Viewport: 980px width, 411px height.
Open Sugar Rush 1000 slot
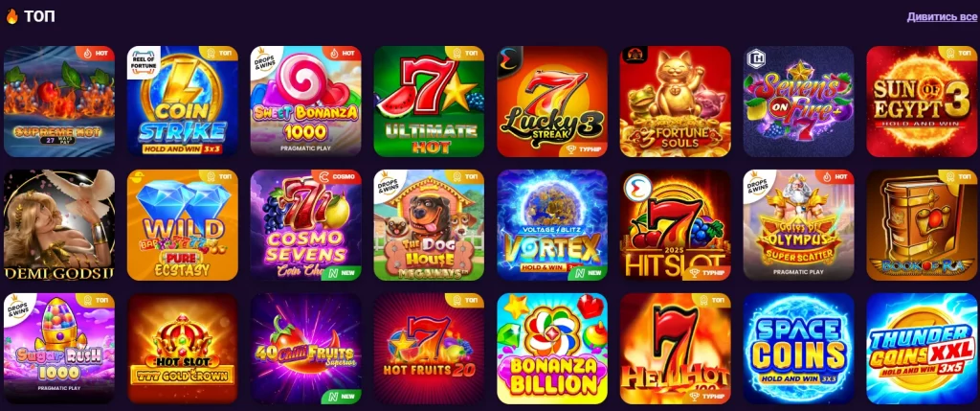[59, 349]
